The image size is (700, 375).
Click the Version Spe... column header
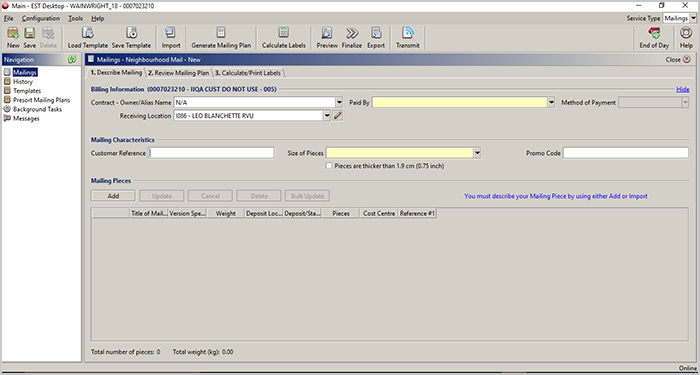tap(188, 213)
